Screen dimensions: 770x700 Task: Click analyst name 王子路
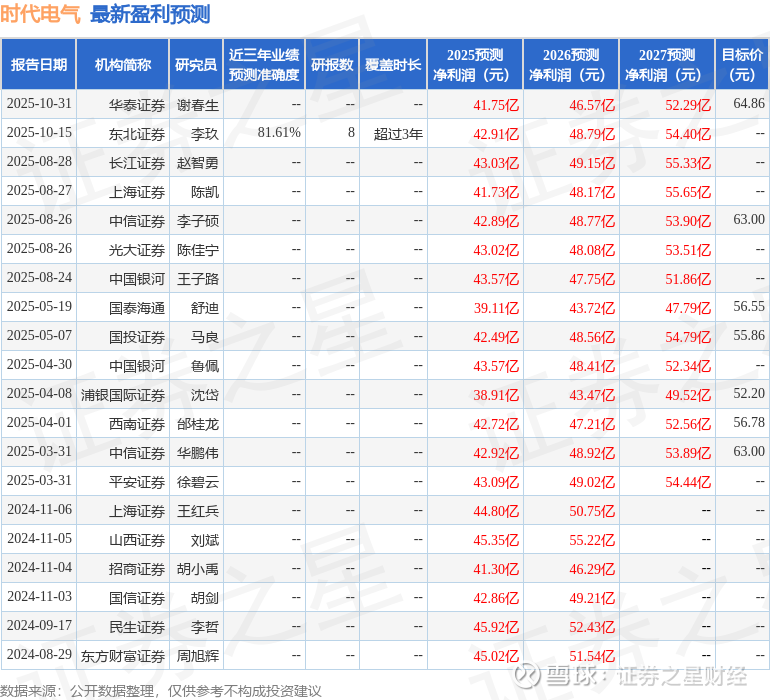tap(197, 279)
